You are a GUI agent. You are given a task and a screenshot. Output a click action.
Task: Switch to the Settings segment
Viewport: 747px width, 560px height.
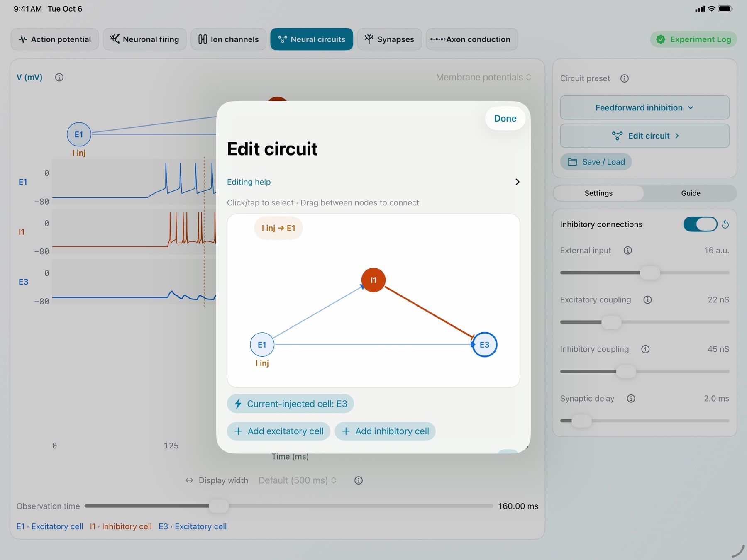click(598, 193)
